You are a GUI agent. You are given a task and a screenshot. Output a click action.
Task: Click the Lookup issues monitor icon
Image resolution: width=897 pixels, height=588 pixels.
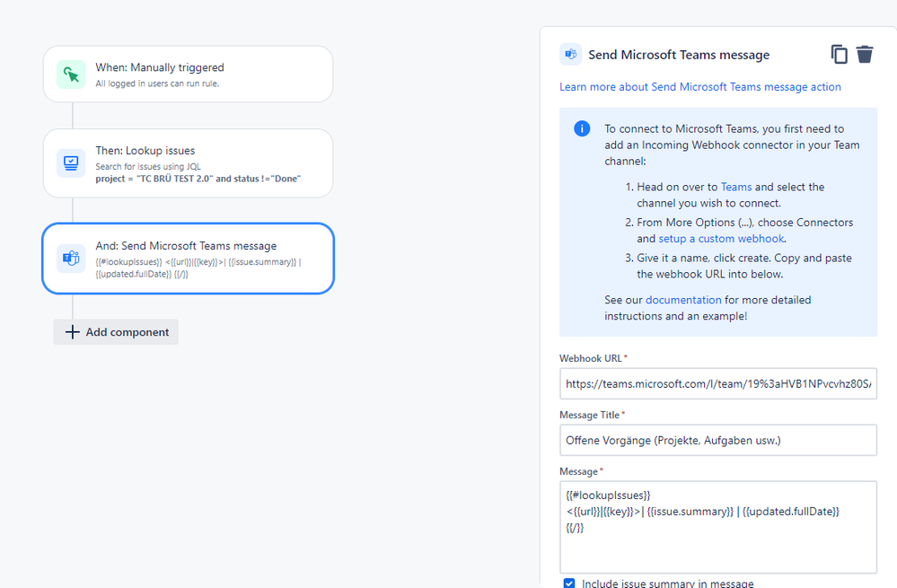tap(71, 163)
